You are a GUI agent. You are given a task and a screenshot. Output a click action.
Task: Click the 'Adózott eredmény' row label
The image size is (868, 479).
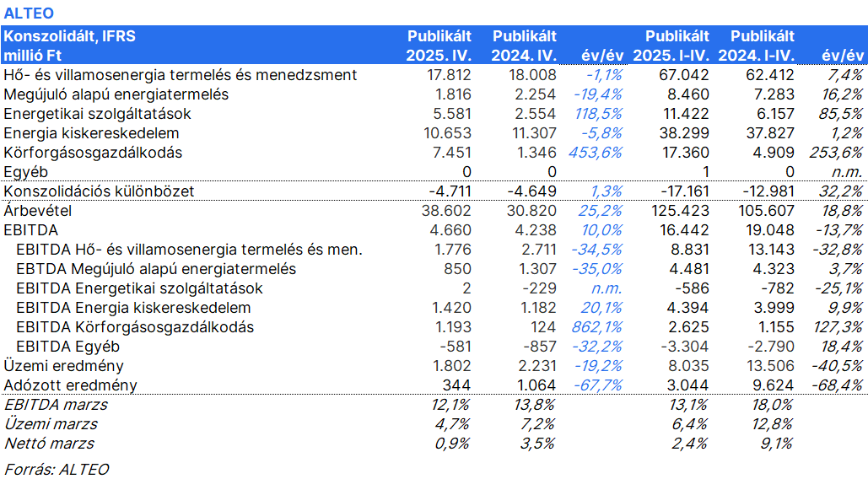point(70,385)
